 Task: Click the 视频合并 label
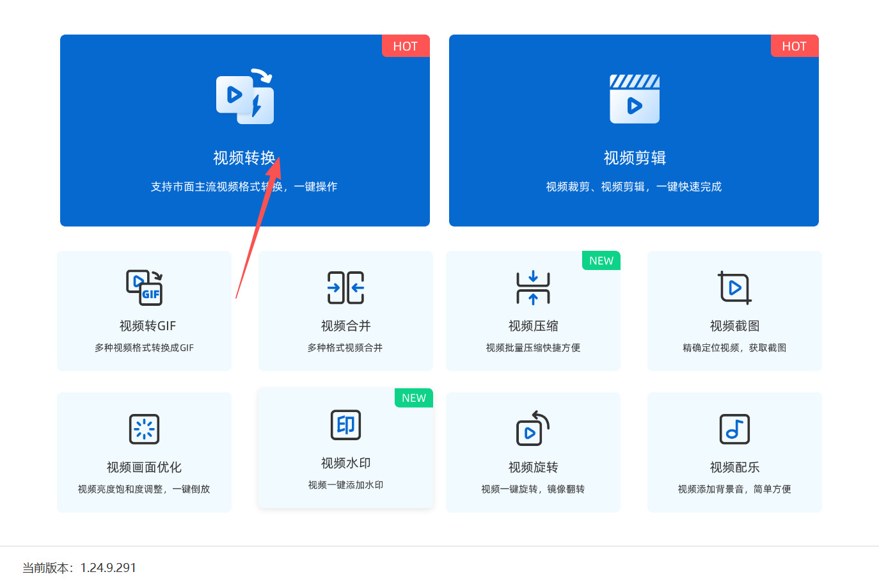tap(346, 326)
